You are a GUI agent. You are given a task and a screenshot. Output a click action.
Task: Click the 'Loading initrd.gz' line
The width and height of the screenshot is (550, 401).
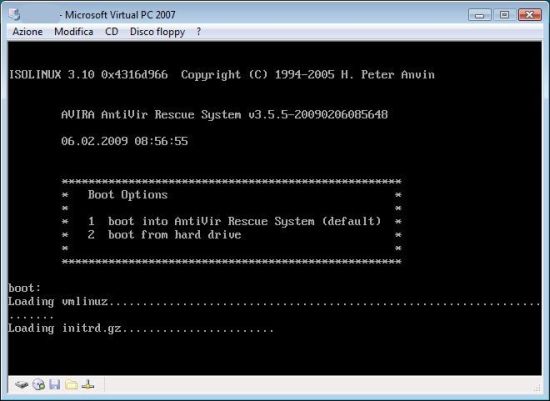click(x=141, y=328)
